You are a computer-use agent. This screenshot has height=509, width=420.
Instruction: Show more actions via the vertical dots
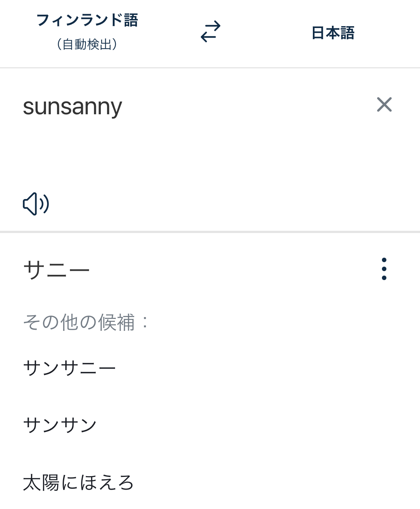click(x=384, y=269)
